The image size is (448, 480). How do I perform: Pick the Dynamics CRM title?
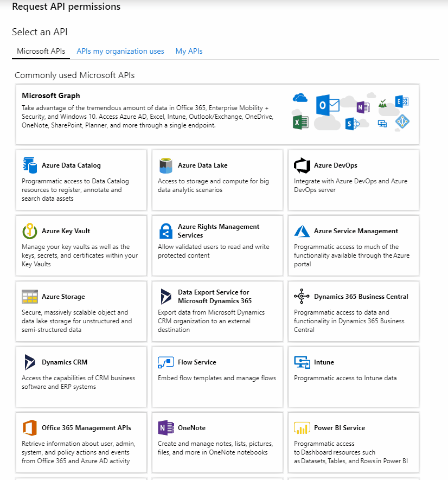coord(65,362)
